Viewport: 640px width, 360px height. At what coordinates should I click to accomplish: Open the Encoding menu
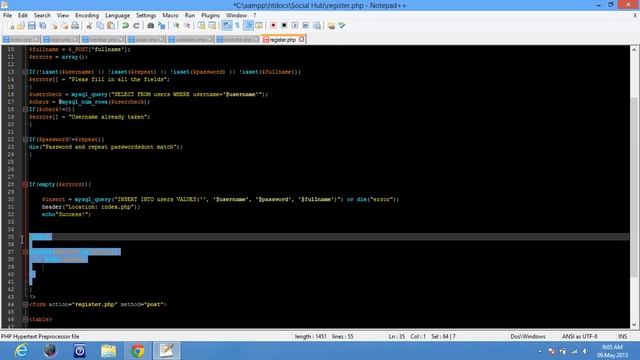pyautogui.click(x=87, y=16)
